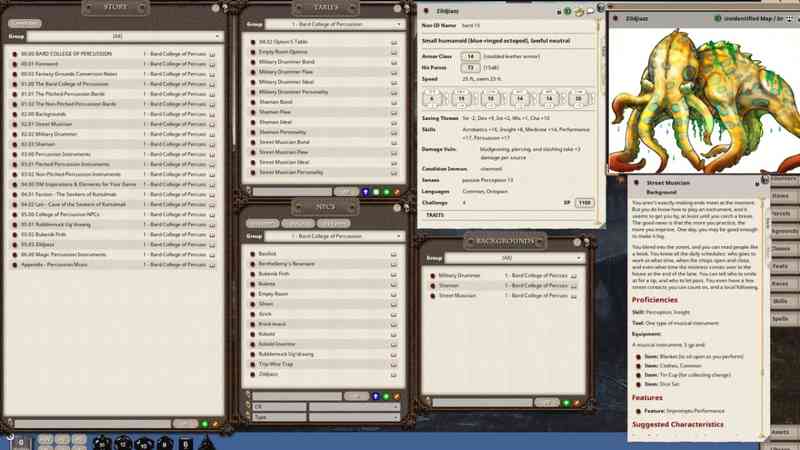Open 04.00 Magic Percussion Instruments story entry
Screen dimensions: 800x450
[x=70, y=254]
